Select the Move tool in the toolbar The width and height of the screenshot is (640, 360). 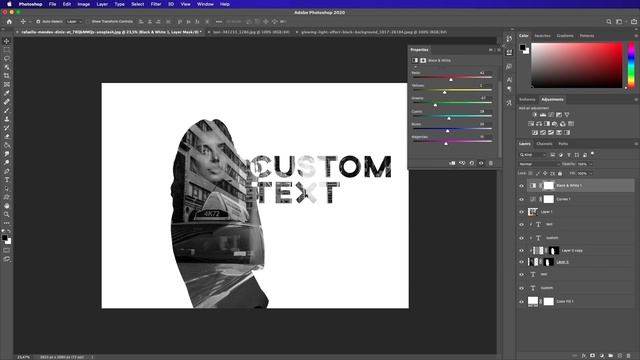pyautogui.click(x=7, y=41)
